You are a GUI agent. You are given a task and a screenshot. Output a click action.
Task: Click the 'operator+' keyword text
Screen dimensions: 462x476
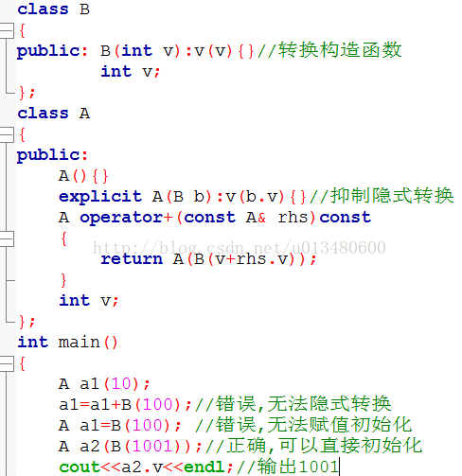pos(126,218)
